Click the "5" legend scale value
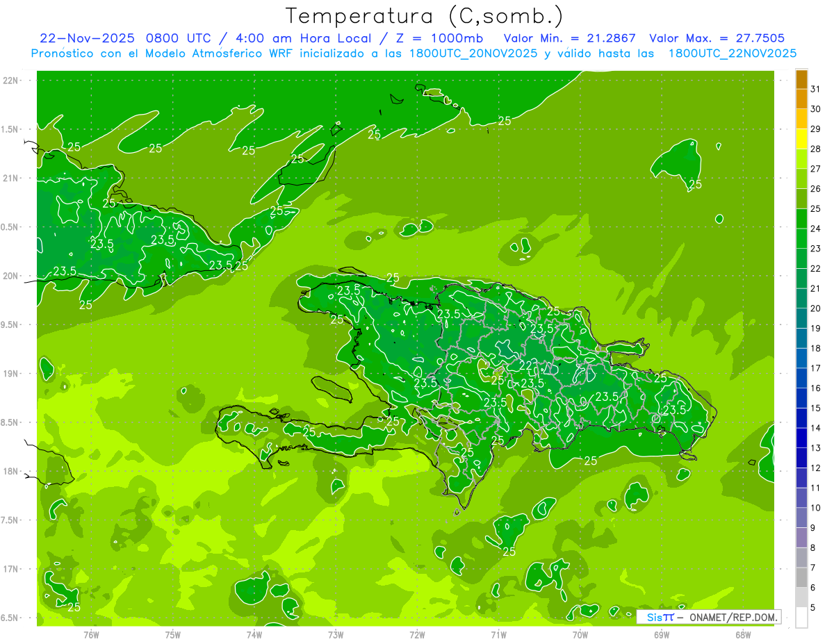Screen dimensions: 834x644 [813, 608]
